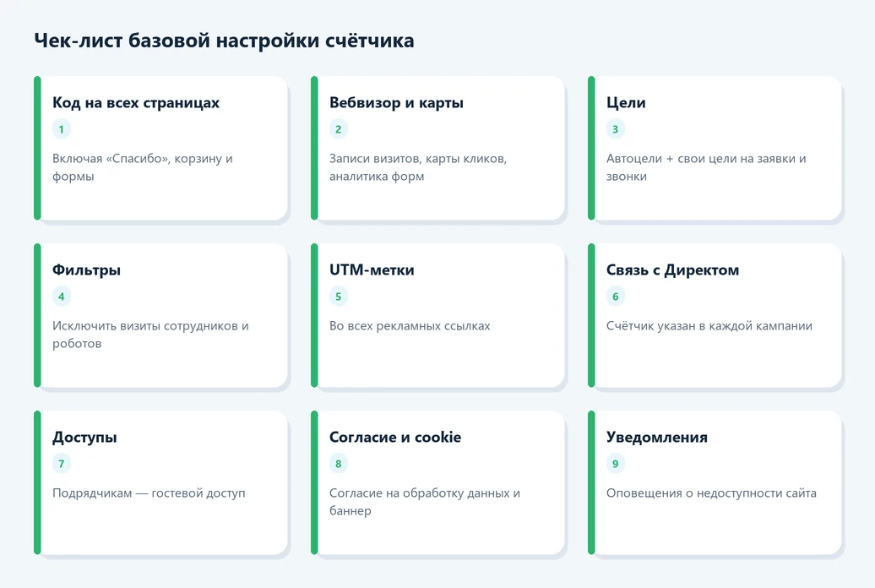Select the card title «Код на всех страницах»

click(136, 103)
